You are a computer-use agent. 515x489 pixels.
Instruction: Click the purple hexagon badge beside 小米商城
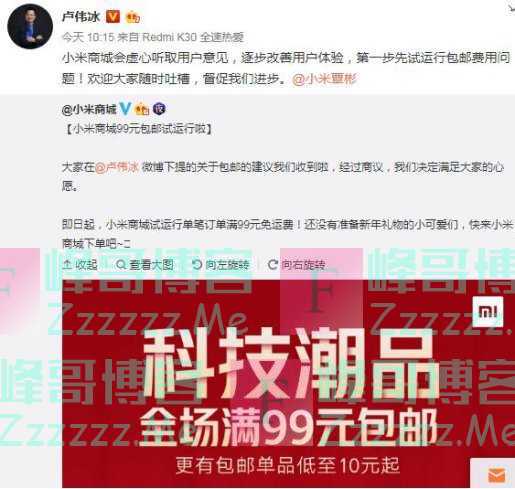point(159,109)
